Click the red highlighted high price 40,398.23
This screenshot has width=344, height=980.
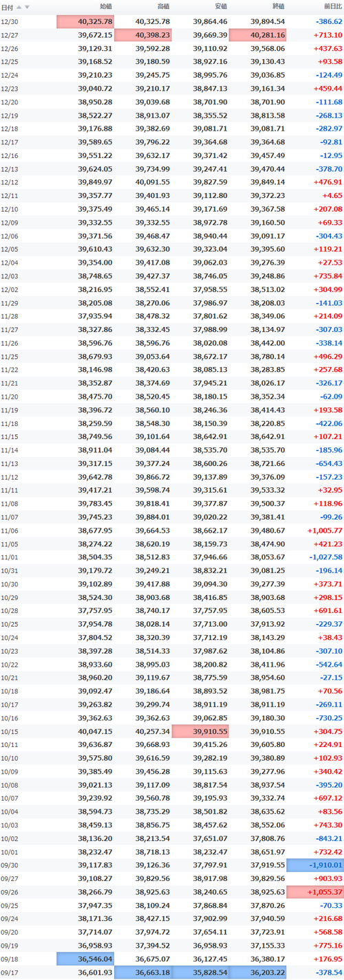[x=142, y=34]
